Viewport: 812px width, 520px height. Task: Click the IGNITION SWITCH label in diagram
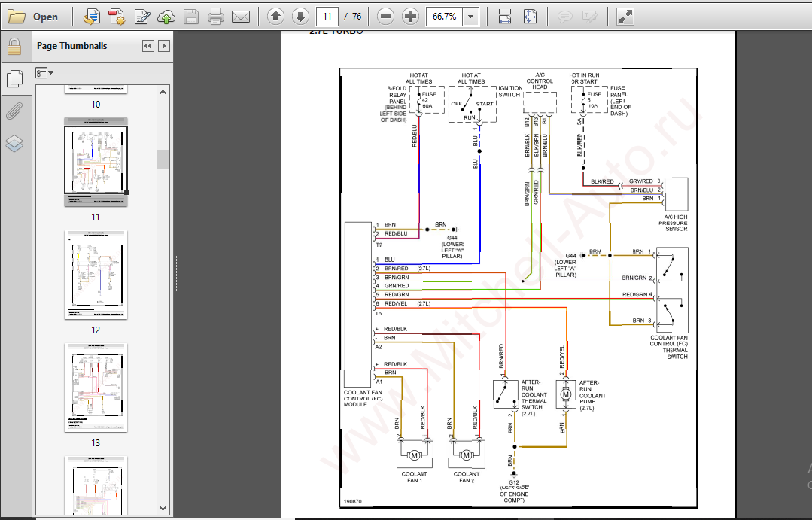coord(509,91)
